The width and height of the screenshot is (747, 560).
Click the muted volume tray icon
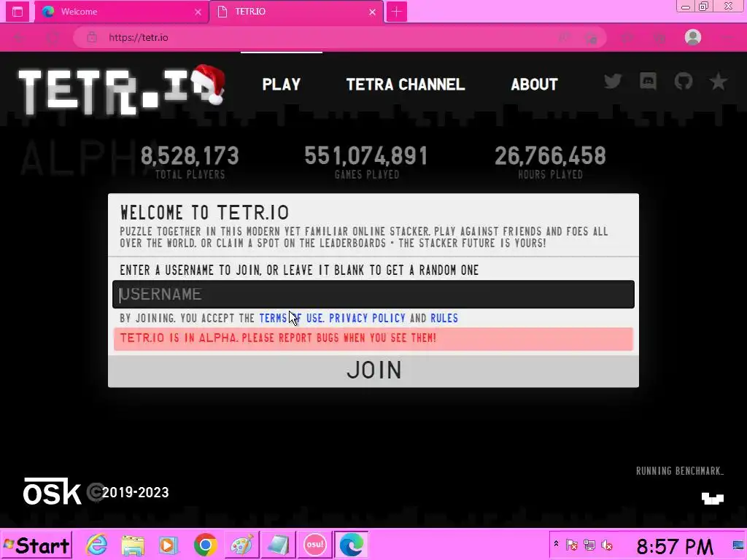pyautogui.click(x=607, y=545)
